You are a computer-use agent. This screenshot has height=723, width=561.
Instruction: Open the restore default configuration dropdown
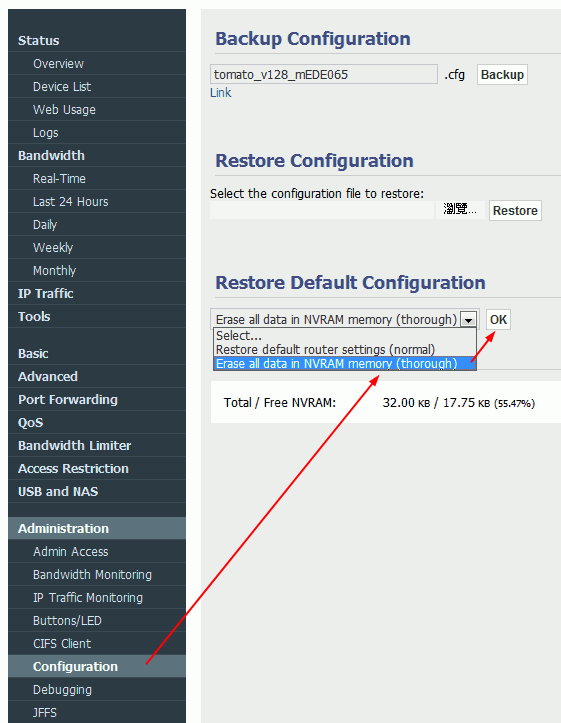(x=344, y=319)
